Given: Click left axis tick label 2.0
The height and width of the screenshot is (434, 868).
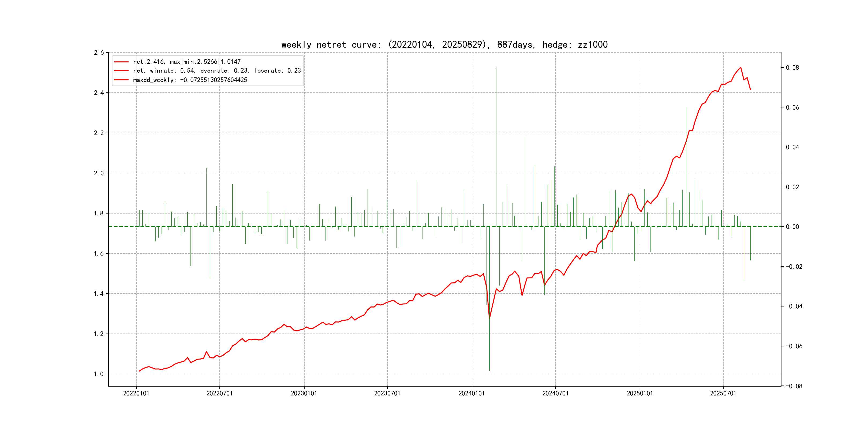Looking at the screenshot, I should pos(99,173).
